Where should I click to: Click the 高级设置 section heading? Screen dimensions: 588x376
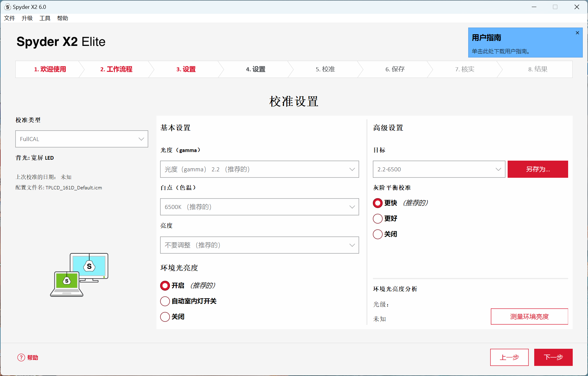point(388,128)
